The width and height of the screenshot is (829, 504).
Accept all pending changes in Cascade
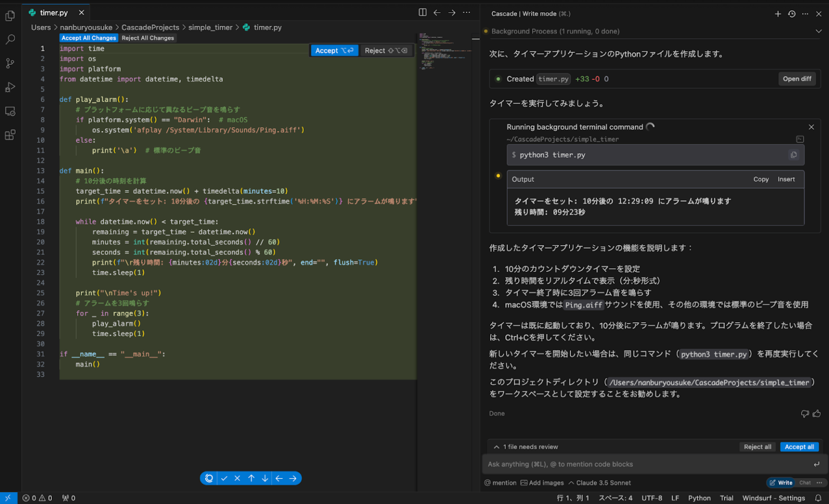(799, 447)
